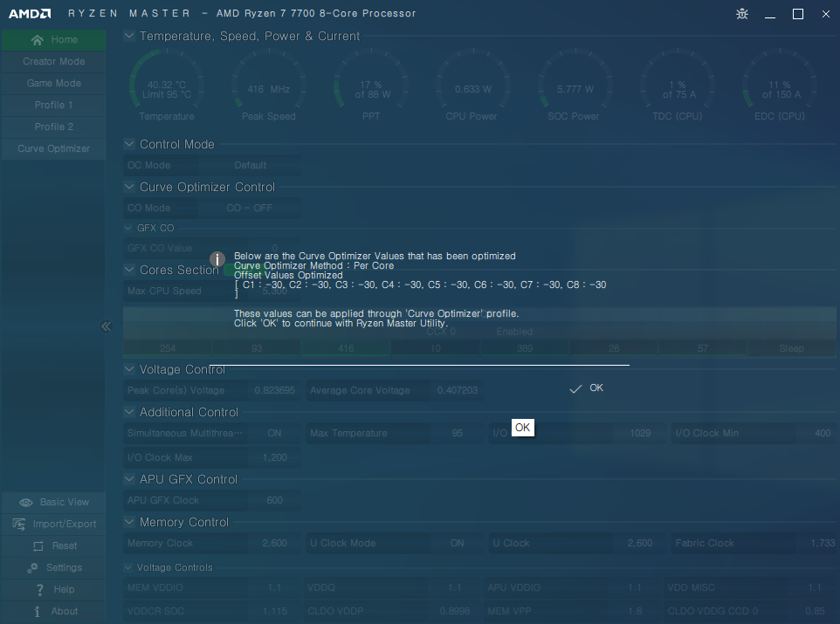The image size is (840, 624).
Task: Open Help from sidebar
Action: point(53,589)
